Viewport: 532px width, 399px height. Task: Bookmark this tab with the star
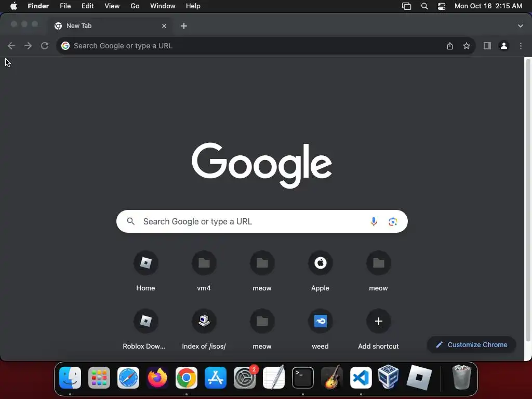coord(467,46)
